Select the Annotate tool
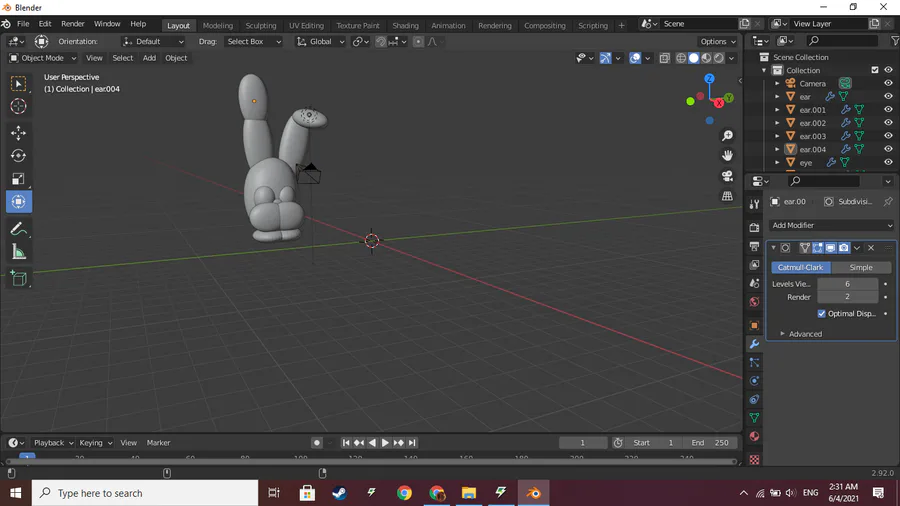The image size is (900, 506). click(x=18, y=229)
